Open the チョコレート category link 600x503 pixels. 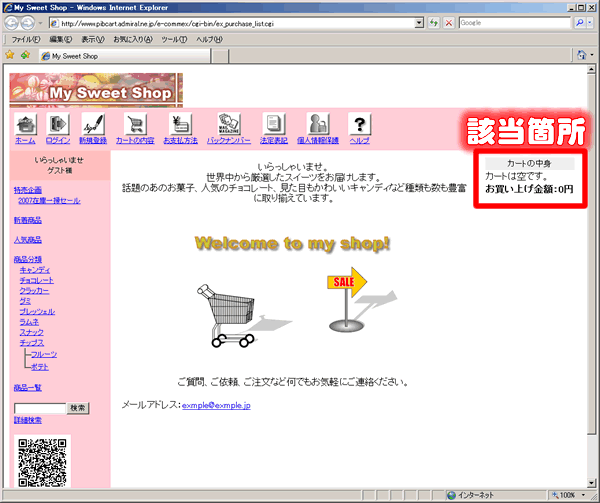[37, 280]
